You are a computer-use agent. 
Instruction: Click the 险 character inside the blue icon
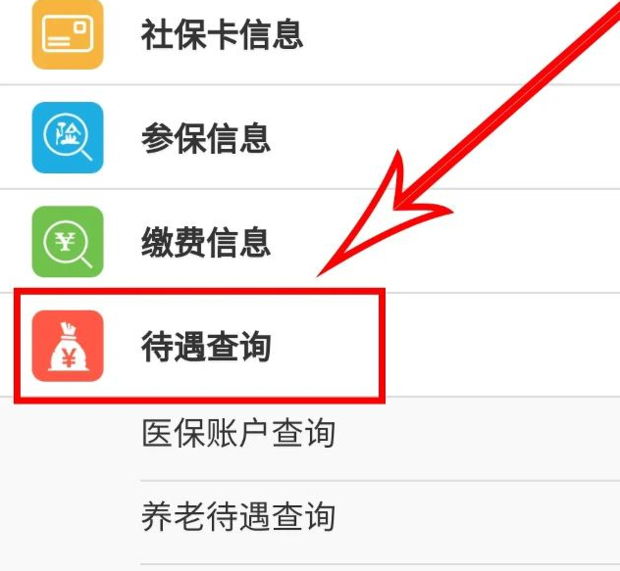[x=67, y=134]
